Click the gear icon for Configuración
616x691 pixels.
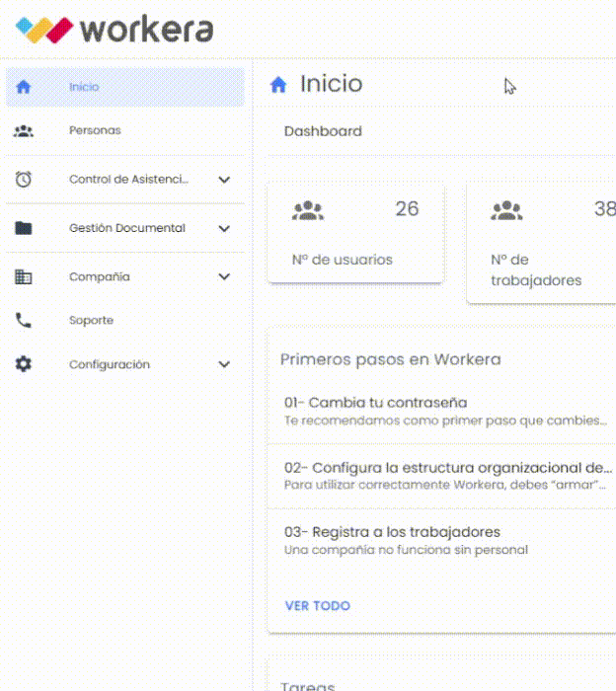point(24,364)
